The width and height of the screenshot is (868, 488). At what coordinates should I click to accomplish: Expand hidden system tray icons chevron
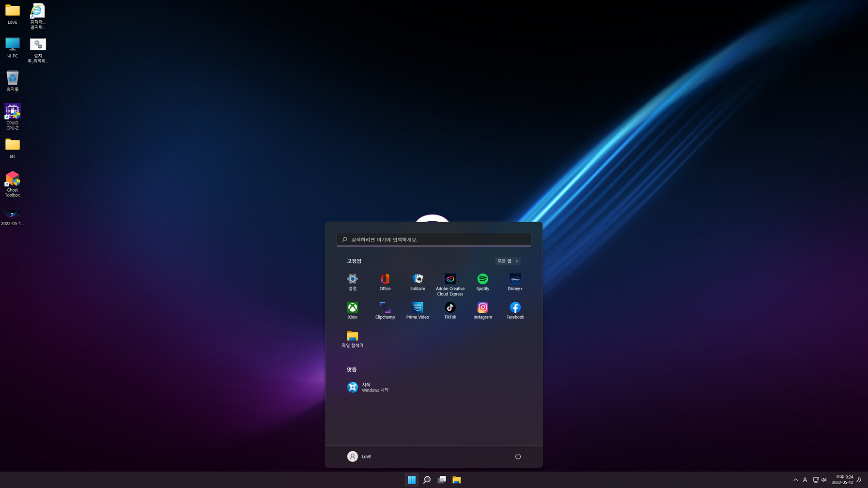[x=795, y=480]
